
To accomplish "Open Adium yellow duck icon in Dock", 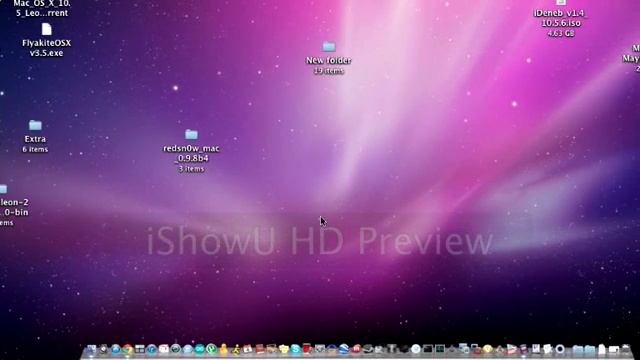I will point(223,349).
